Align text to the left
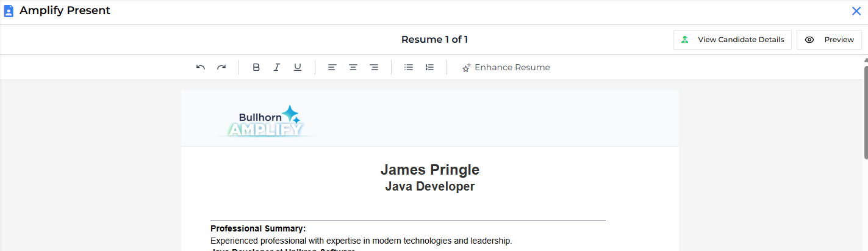This screenshot has height=251, width=868. tap(332, 67)
